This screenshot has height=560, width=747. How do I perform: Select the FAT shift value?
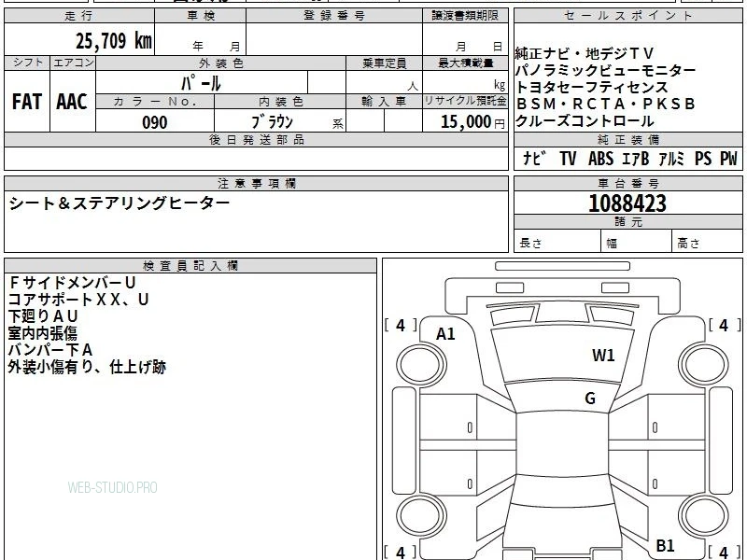(27, 102)
